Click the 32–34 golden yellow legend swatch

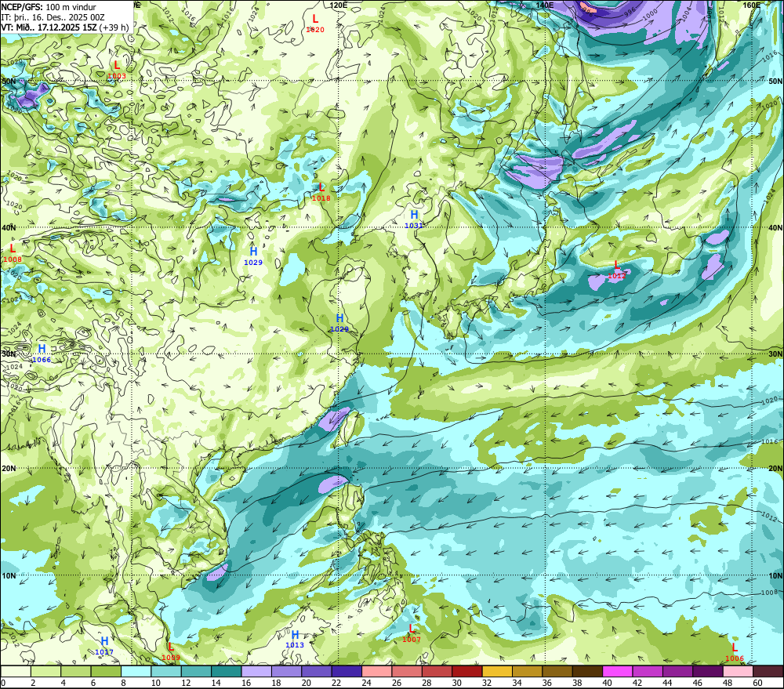coord(497,671)
